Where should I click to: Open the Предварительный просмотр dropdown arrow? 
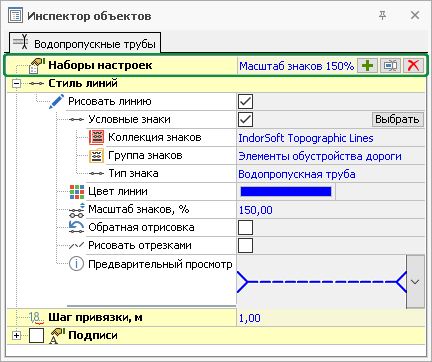pyautogui.click(x=415, y=282)
